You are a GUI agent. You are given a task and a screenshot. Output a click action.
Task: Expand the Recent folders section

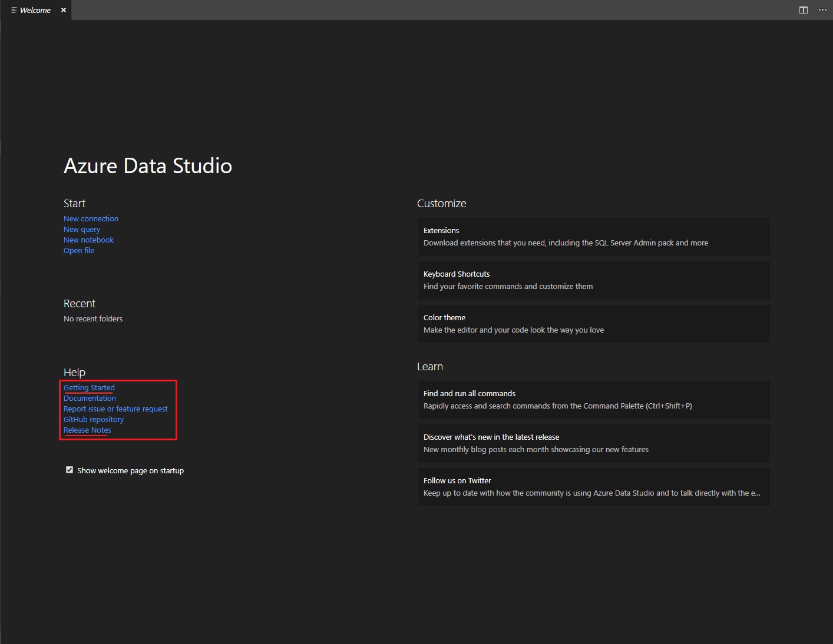80,303
